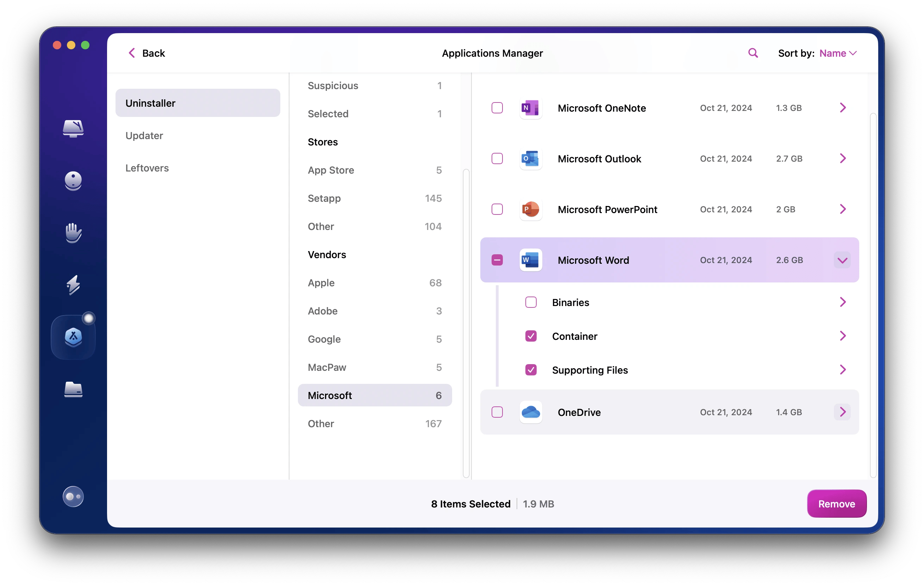Check the Binaries checkbox
This screenshot has width=924, height=586.
[x=531, y=303]
